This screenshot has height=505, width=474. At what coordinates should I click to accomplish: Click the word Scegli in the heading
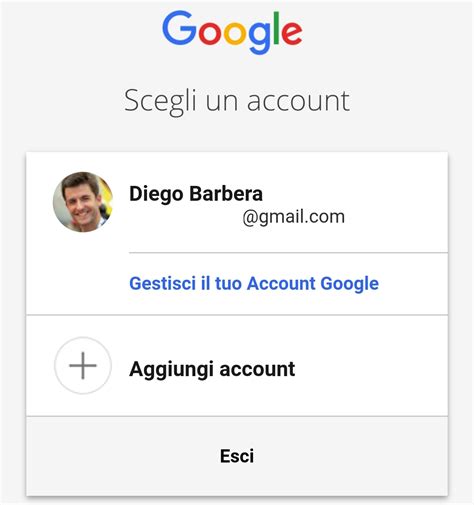160,102
